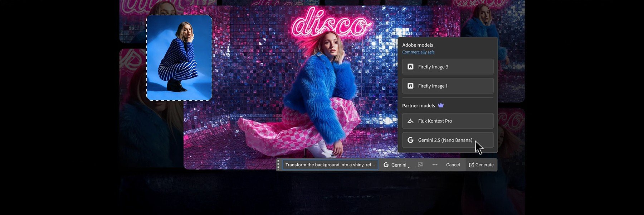Select Firefly Image 3 model
The image size is (644, 215).
(x=448, y=67)
